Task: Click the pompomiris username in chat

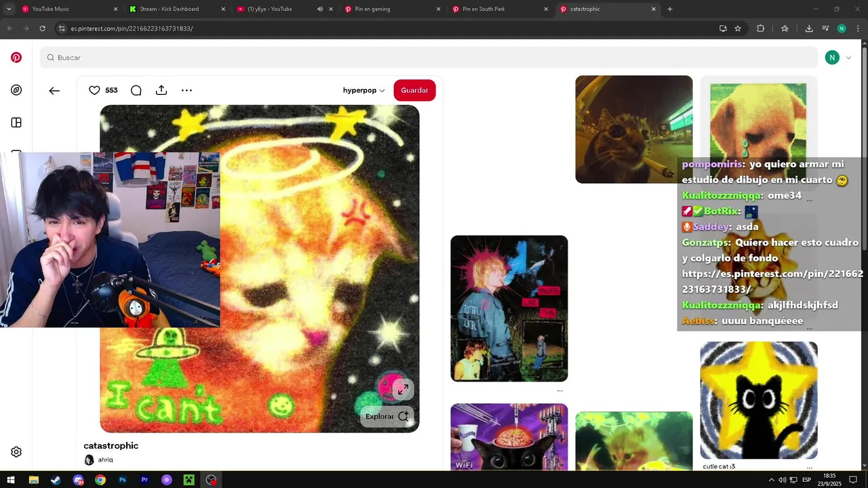Action: (x=713, y=164)
